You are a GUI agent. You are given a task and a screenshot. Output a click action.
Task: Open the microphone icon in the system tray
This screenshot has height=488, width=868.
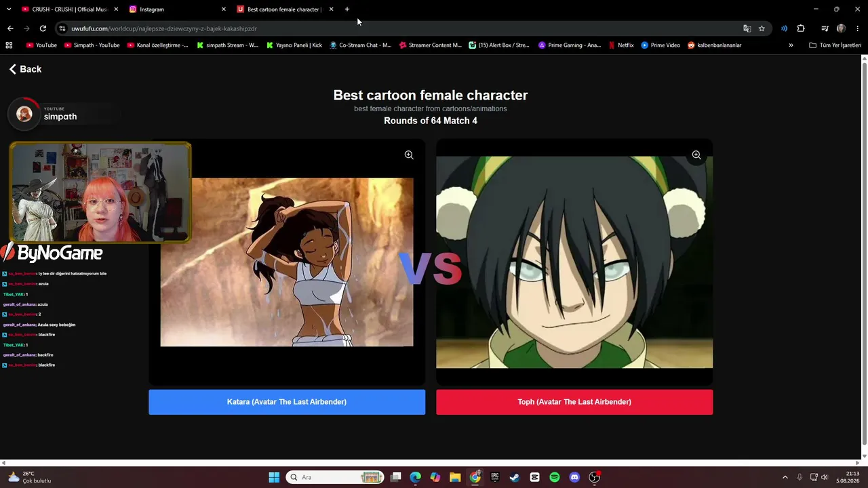[x=800, y=477]
